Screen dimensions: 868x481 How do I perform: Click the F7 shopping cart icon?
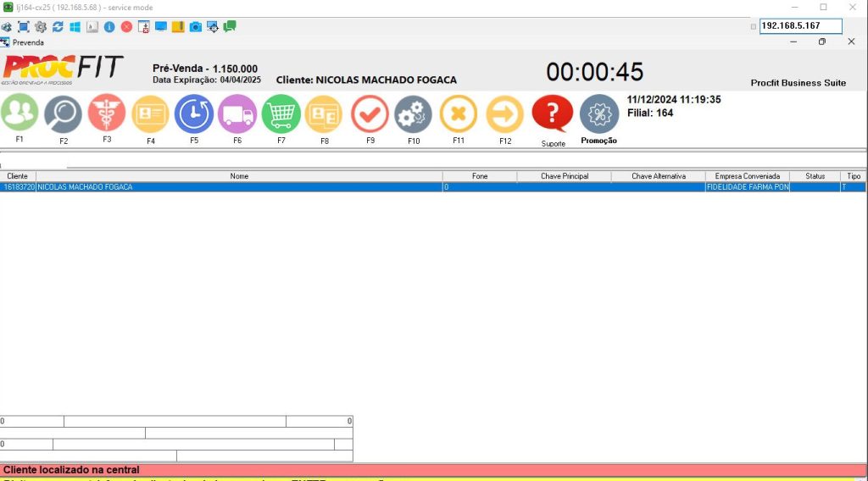(x=281, y=113)
